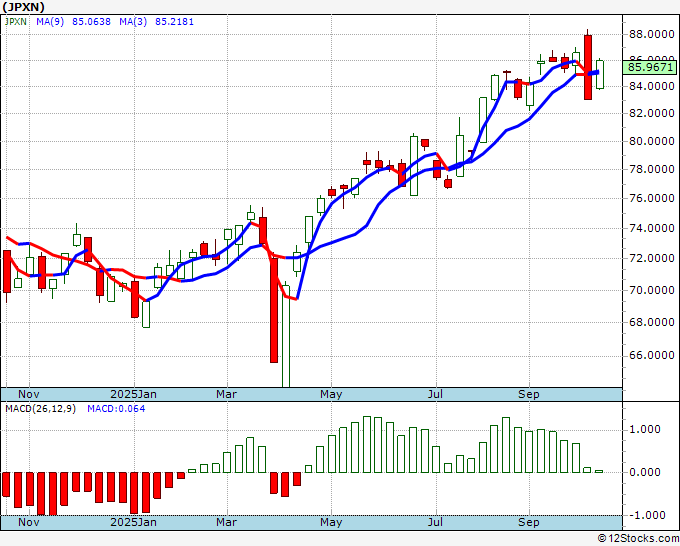Click the 2025Jan label on MACD axis
This screenshot has width=680, height=546.
click(134, 522)
